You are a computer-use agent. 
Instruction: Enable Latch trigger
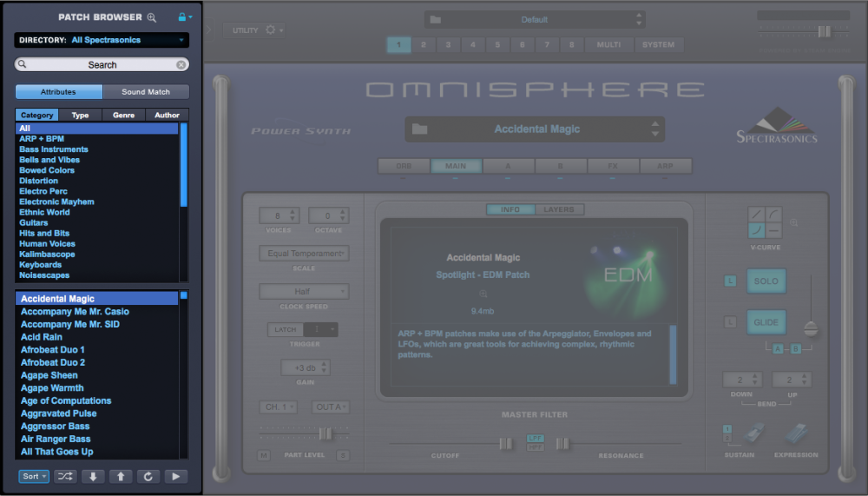click(286, 329)
